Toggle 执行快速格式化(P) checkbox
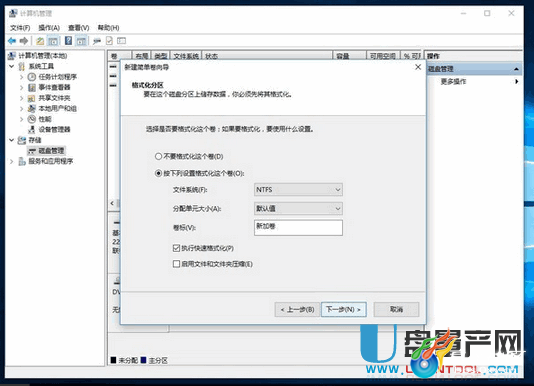Image resolution: width=534 pixels, height=386 pixels. (x=176, y=248)
